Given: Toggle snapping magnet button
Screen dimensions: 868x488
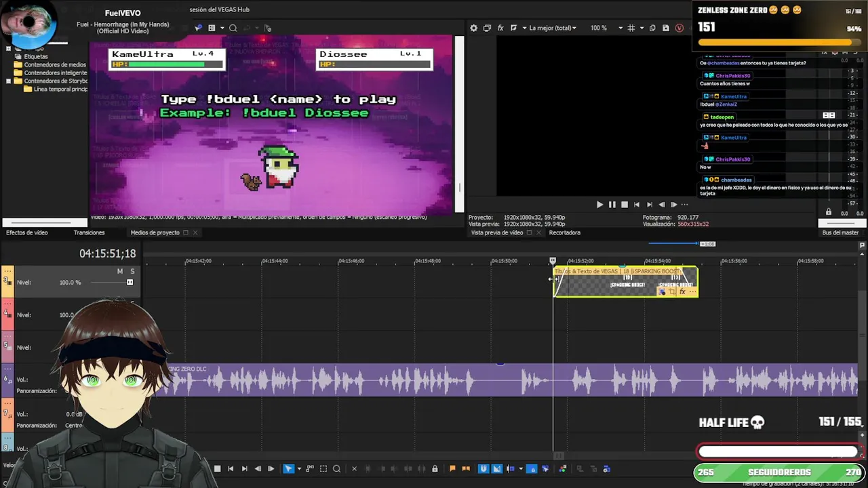Looking at the screenshot, I should tap(484, 468).
